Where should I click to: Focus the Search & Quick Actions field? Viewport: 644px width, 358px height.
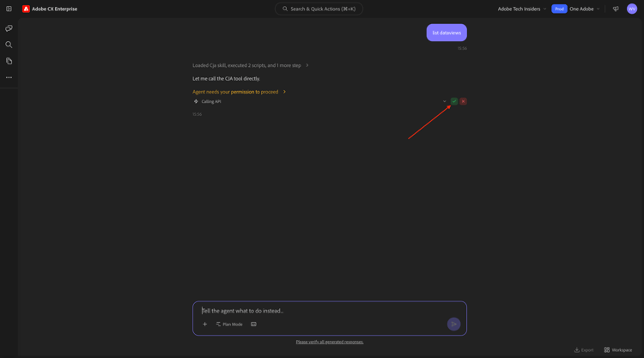(319, 9)
